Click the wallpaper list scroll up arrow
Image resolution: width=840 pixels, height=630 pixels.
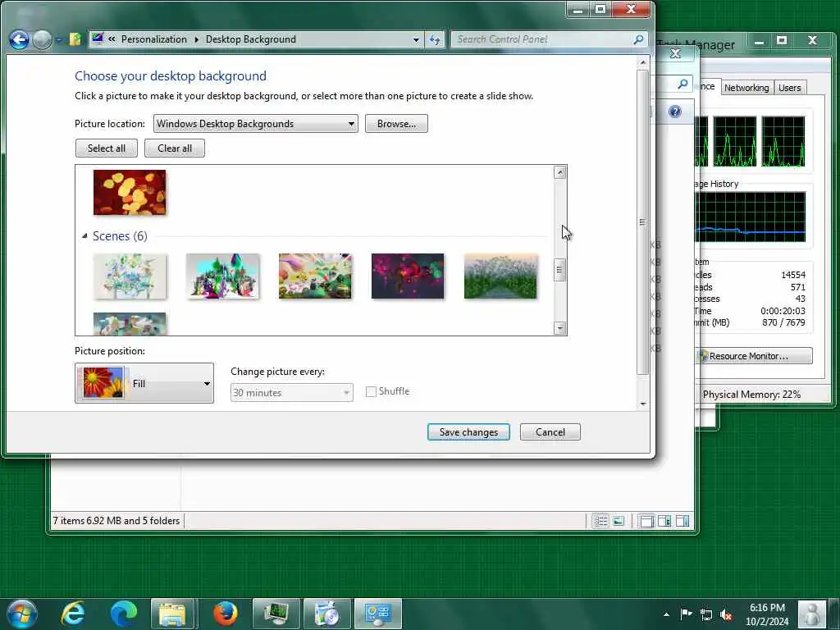click(x=559, y=172)
